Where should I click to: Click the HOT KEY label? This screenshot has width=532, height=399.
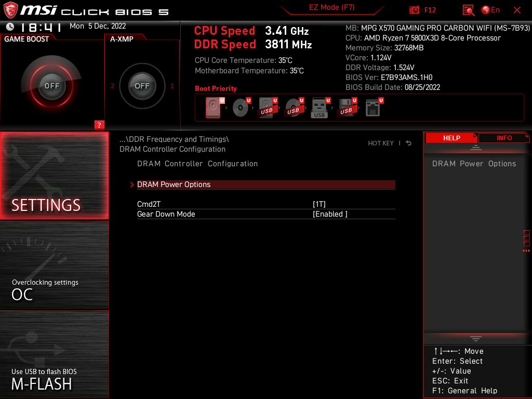click(x=381, y=143)
